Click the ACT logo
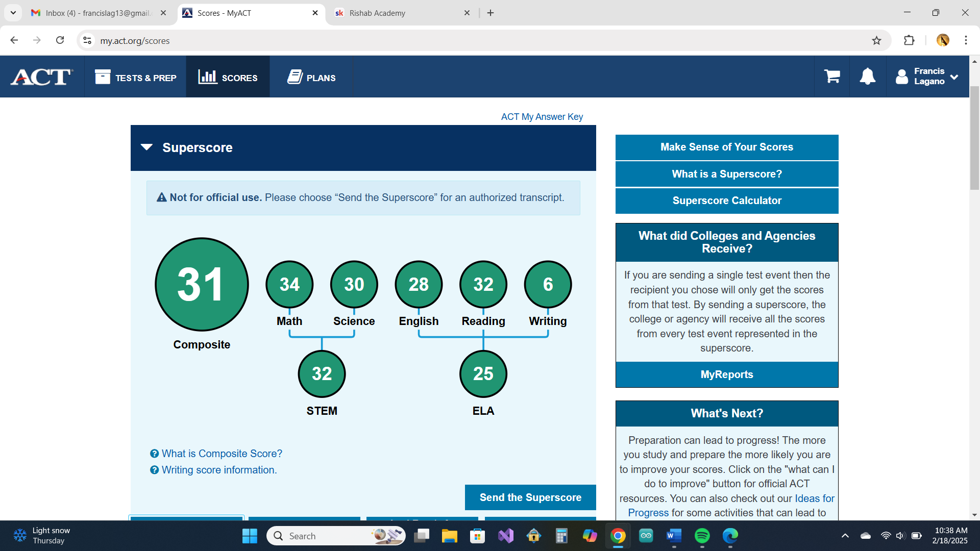The width and height of the screenshot is (980, 551). tap(42, 77)
